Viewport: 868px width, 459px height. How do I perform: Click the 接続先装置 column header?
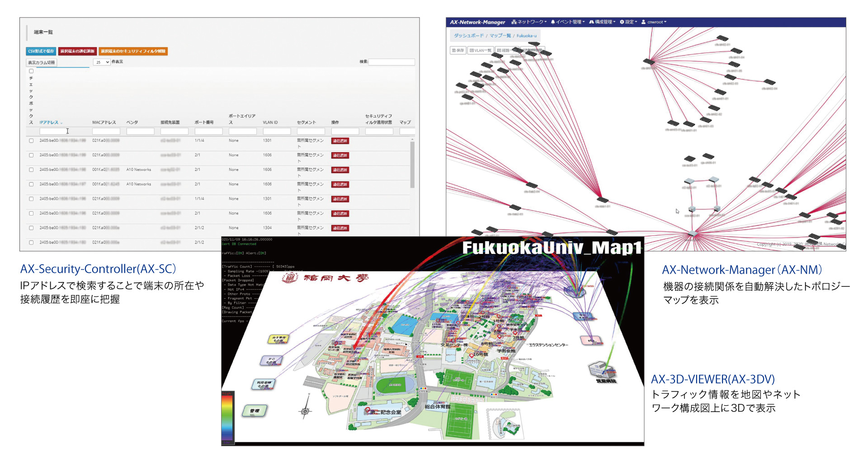(170, 122)
